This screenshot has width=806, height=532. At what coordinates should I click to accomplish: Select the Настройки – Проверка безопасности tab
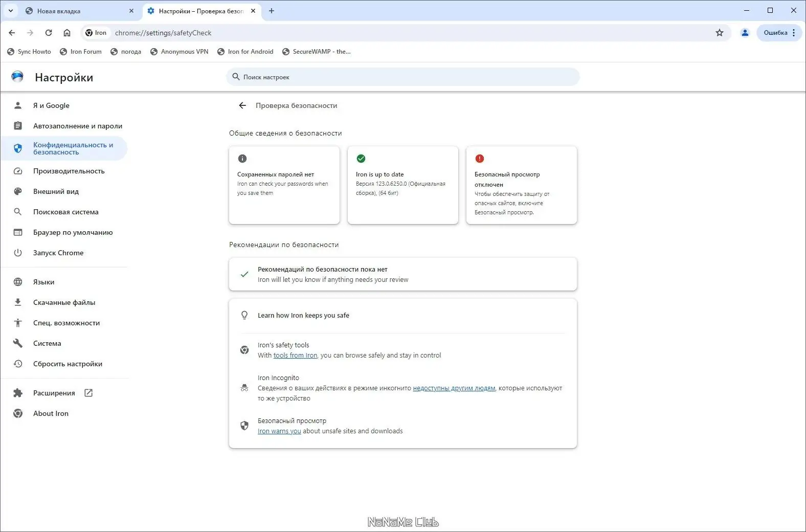pyautogui.click(x=201, y=11)
